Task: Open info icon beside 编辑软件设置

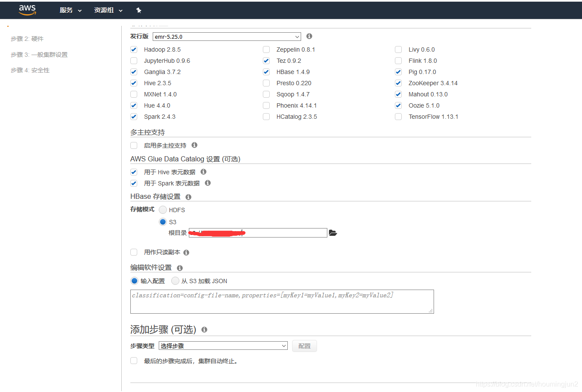Action: coord(180,268)
